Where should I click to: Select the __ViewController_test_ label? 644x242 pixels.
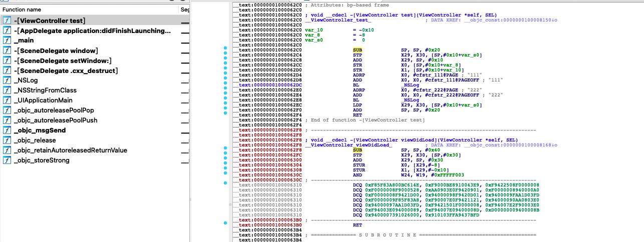tap(338, 20)
